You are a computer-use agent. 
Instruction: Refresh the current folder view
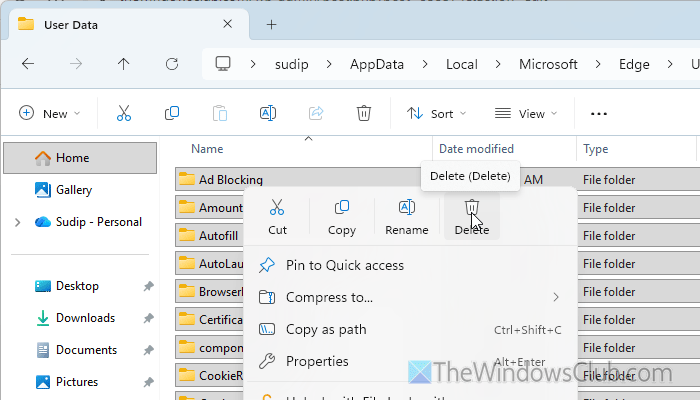tap(172, 64)
